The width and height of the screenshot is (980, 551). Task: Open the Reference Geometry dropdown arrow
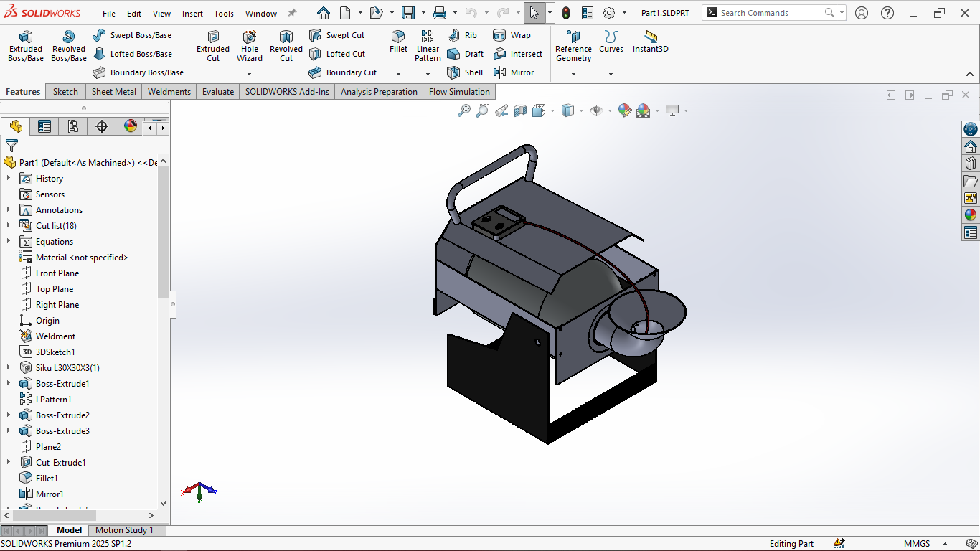click(x=573, y=74)
